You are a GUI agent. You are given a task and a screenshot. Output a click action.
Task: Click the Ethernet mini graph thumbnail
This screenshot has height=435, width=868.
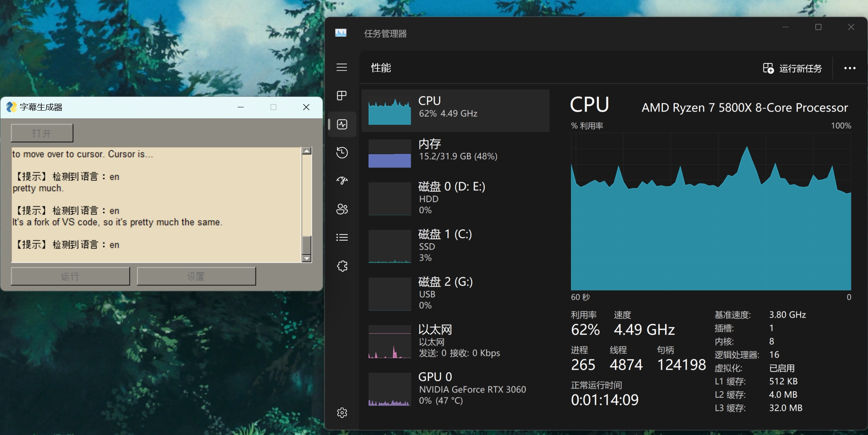pos(389,341)
